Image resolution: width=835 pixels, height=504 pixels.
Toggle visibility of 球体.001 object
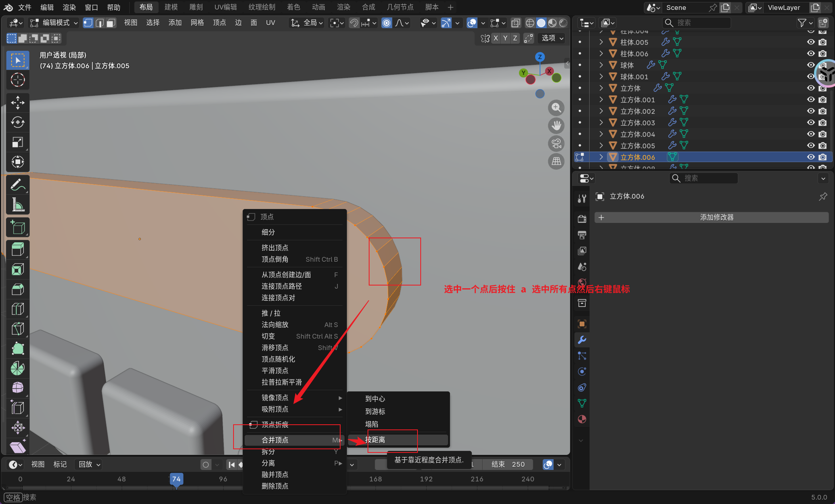click(810, 77)
